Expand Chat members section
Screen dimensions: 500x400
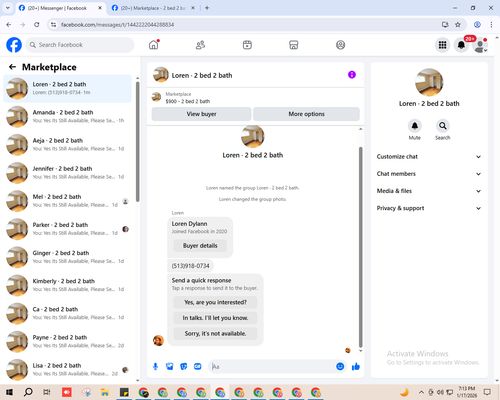(429, 174)
